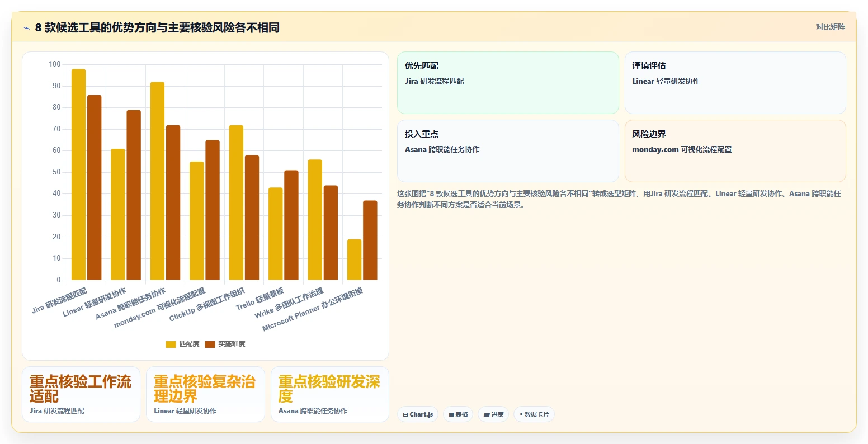Open the 谨慎评估 card

(x=735, y=83)
